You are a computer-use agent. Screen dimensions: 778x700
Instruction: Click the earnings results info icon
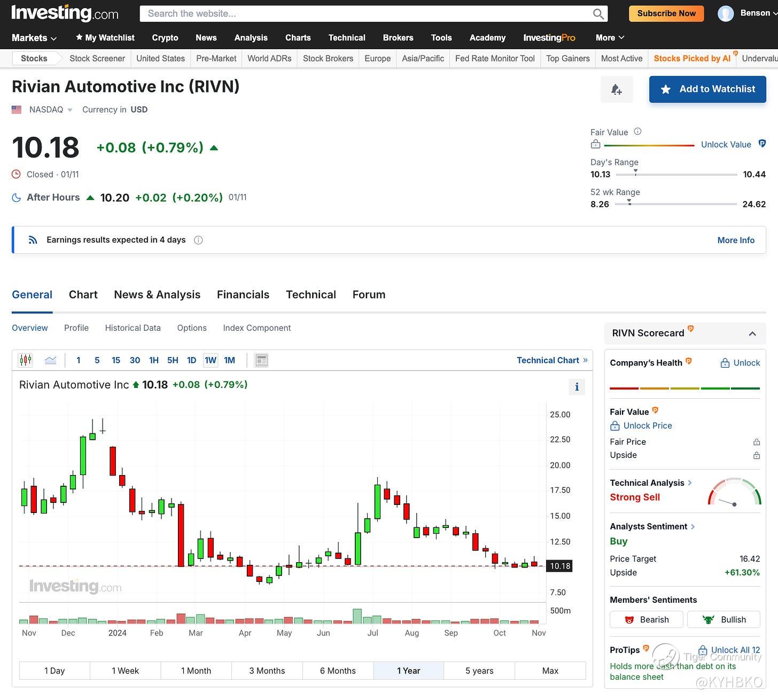pos(198,240)
